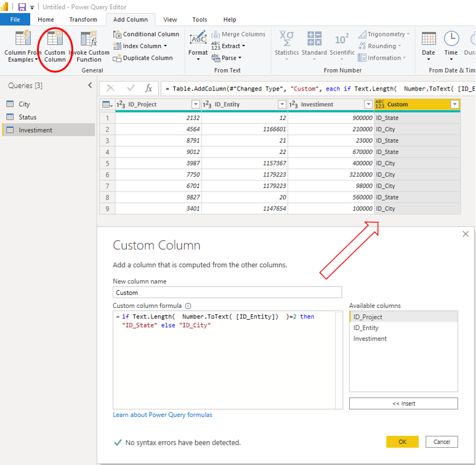This screenshot has width=476, height=465.
Task: Expand the Extract dropdown
Action: tap(243, 46)
